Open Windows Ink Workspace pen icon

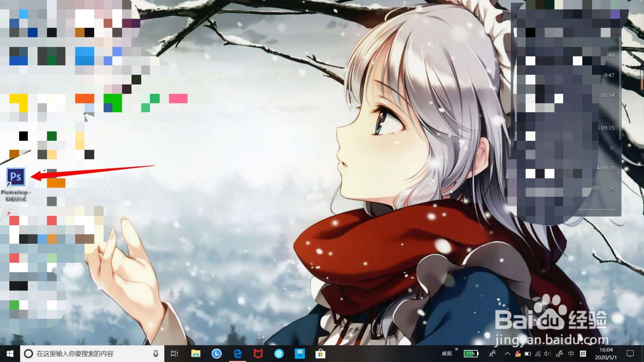(x=559, y=354)
